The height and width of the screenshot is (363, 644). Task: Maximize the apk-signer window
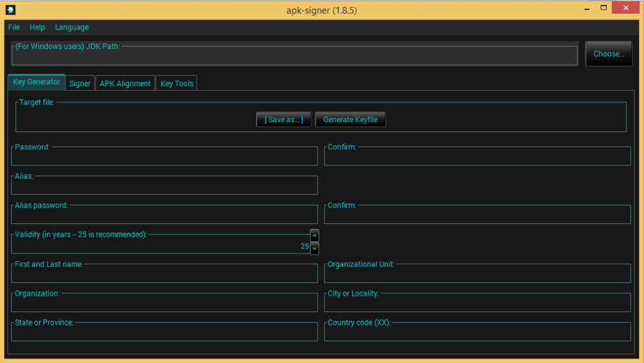point(604,8)
